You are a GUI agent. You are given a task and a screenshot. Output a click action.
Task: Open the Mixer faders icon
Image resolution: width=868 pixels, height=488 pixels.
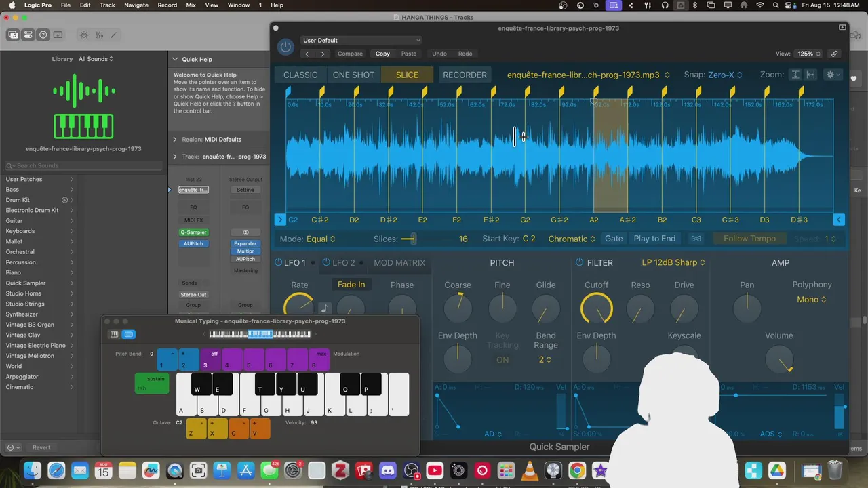point(99,35)
